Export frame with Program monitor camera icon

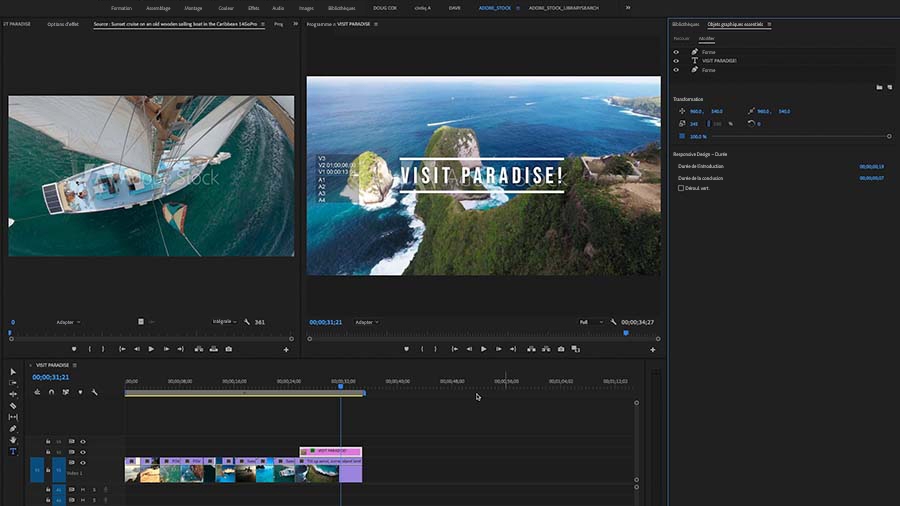[560, 349]
